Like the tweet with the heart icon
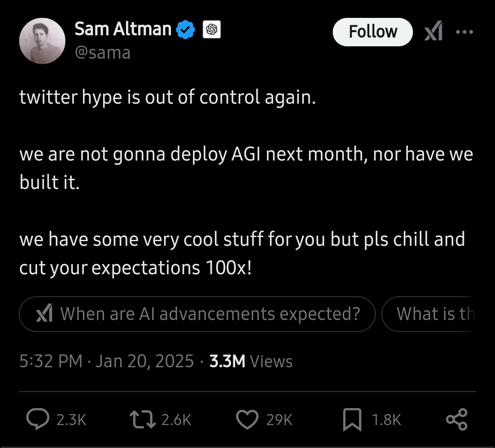The width and height of the screenshot is (495, 448). click(x=247, y=419)
